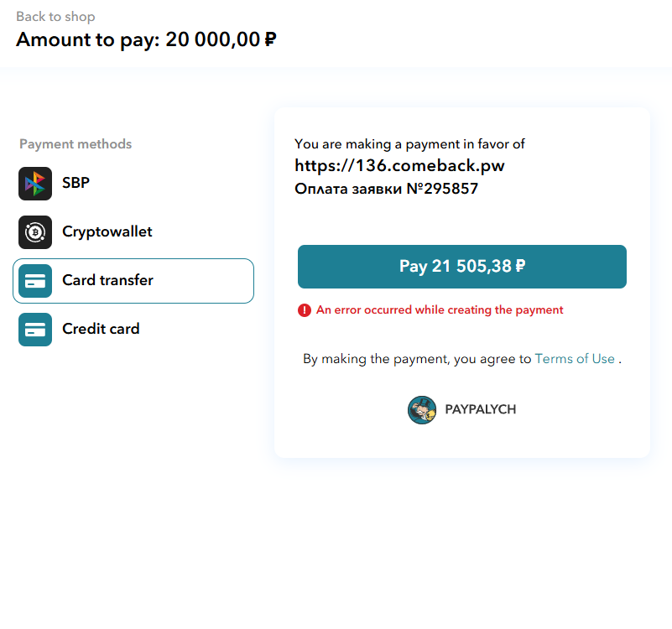The height and width of the screenshot is (629, 672).
Task: Click the SBP payment logo icon
Action: point(35,184)
